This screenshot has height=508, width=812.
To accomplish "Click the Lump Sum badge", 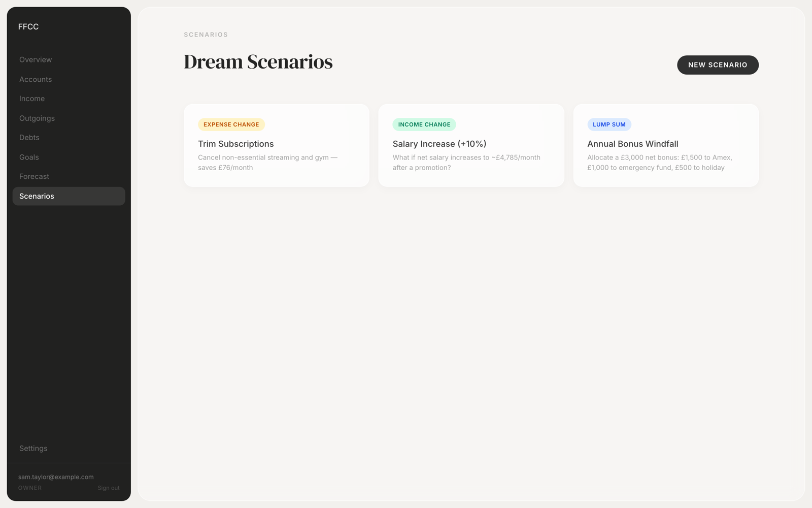I will tap(609, 124).
